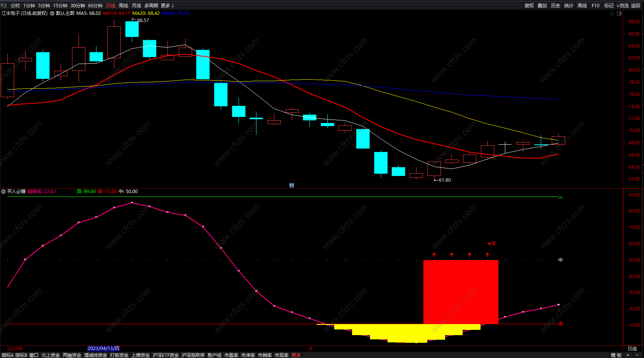Select 散户线 indicator
This screenshot has height=358, width=644.
click(215, 355)
